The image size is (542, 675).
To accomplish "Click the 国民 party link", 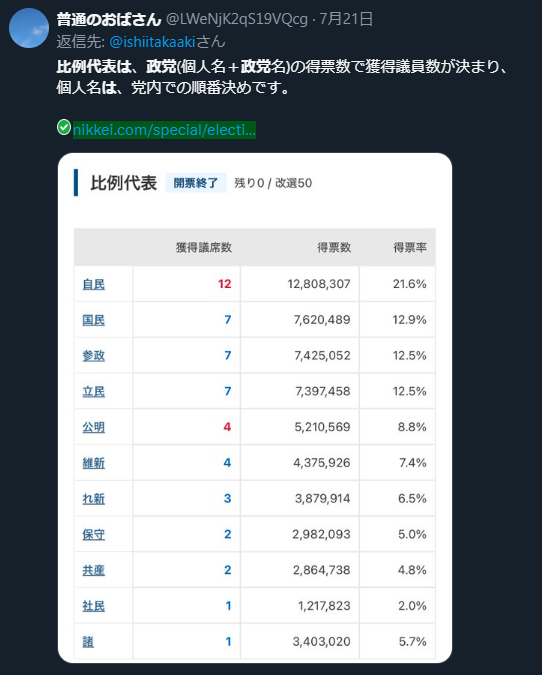I will pos(93,320).
